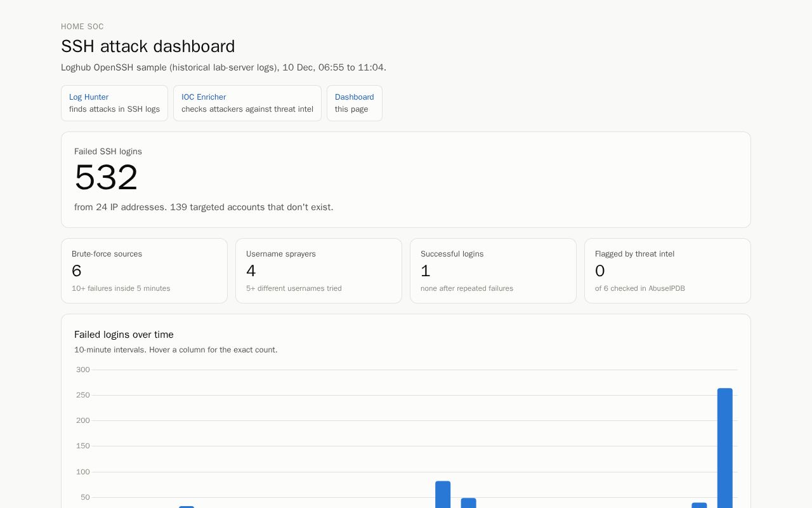Click the 'HOME SOC' label
Image resolution: width=812 pixels, height=508 pixels.
(82, 27)
